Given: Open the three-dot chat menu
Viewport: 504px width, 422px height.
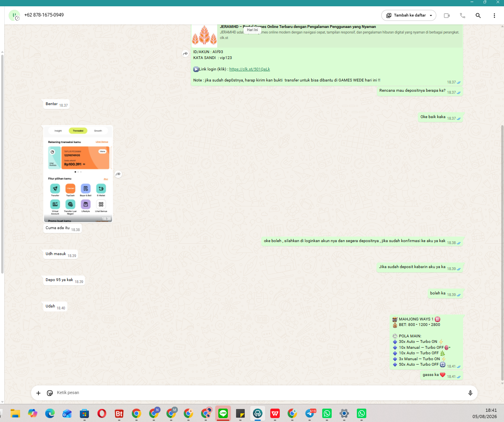Looking at the screenshot, I should point(494,15).
